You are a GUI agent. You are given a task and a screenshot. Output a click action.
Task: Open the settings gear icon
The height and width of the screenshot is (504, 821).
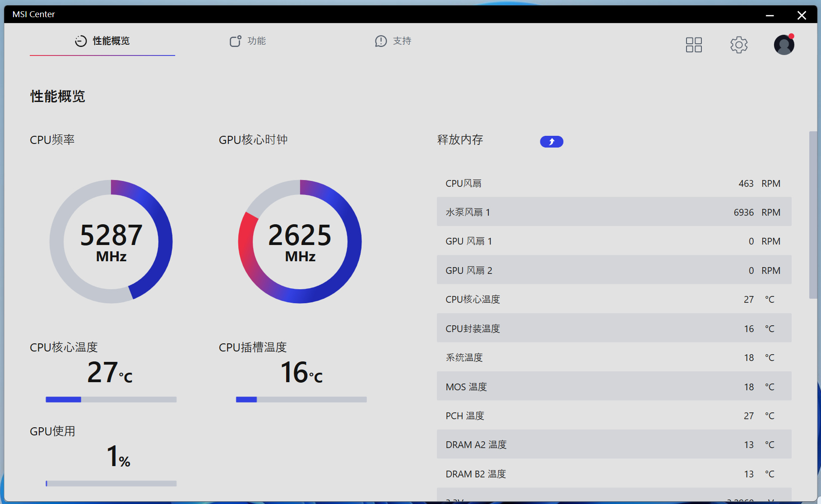[x=739, y=45]
